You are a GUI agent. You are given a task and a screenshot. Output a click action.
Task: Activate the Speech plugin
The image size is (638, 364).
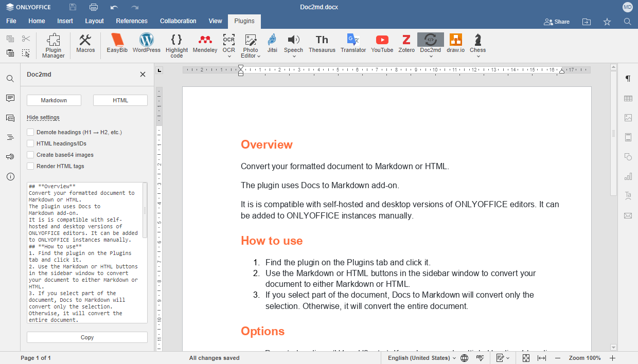[293, 42]
